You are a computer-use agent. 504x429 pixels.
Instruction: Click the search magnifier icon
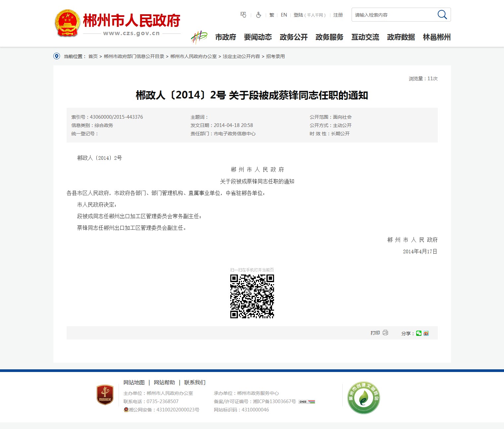click(x=442, y=15)
